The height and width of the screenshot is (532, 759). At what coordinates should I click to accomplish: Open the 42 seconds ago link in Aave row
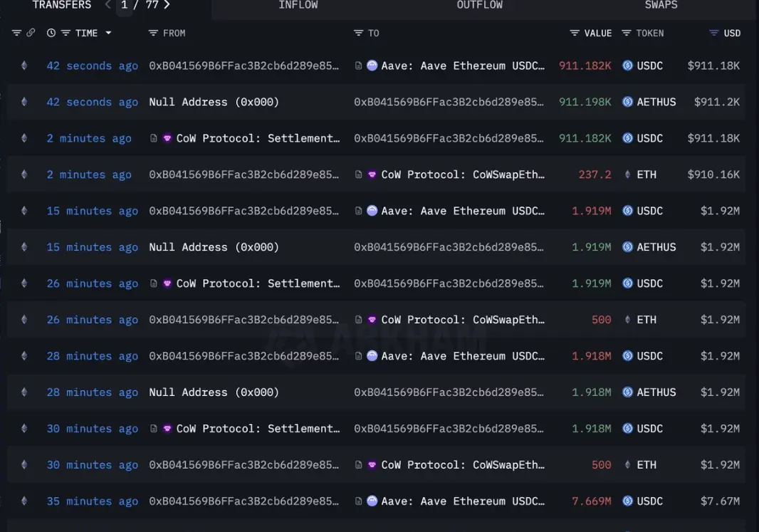93,66
